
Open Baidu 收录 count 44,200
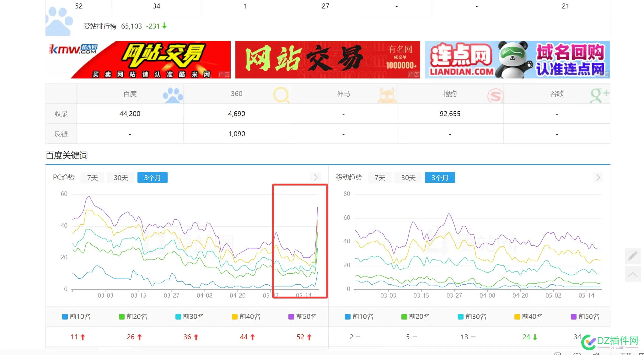[x=130, y=114]
